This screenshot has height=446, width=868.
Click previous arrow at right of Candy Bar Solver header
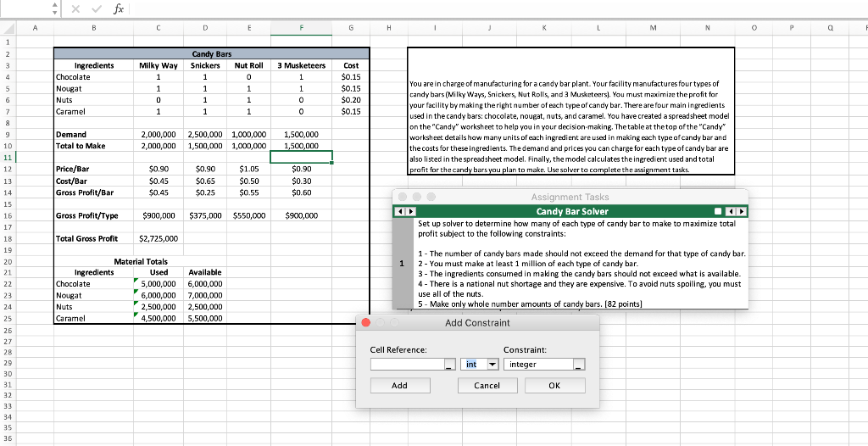730,212
